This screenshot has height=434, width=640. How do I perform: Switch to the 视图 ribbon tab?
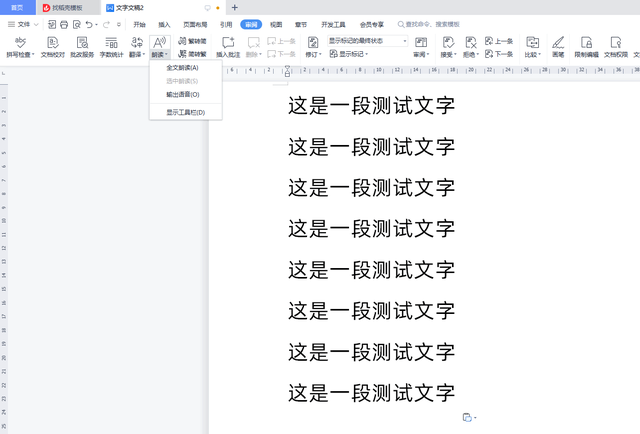tap(276, 24)
